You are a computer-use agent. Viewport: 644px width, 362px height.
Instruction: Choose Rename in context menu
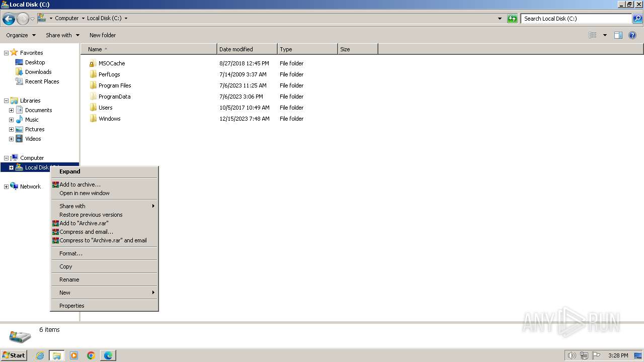104,280
